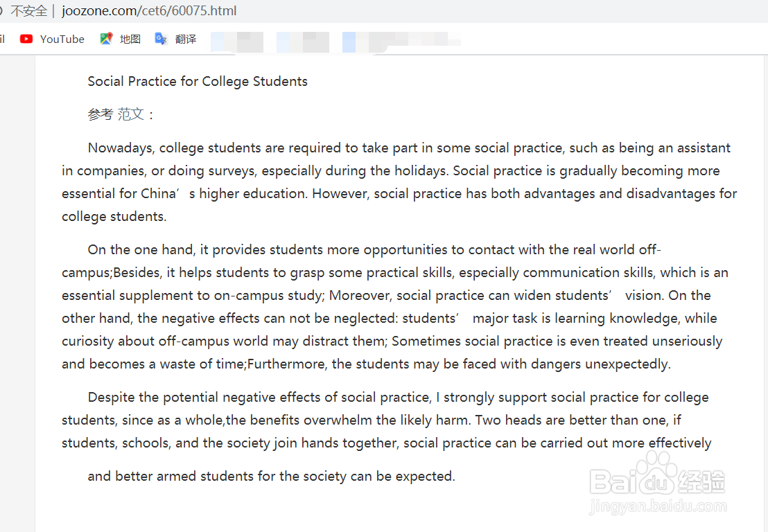Focus the joozone.com address bar URL
This screenshot has width=768, height=532.
pos(149,11)
